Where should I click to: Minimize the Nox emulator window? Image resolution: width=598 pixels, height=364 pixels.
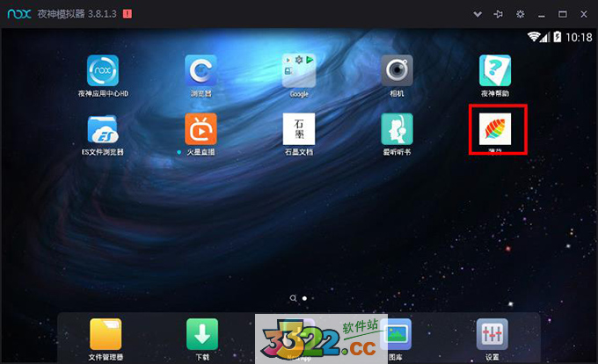click(x=541, y=15)
